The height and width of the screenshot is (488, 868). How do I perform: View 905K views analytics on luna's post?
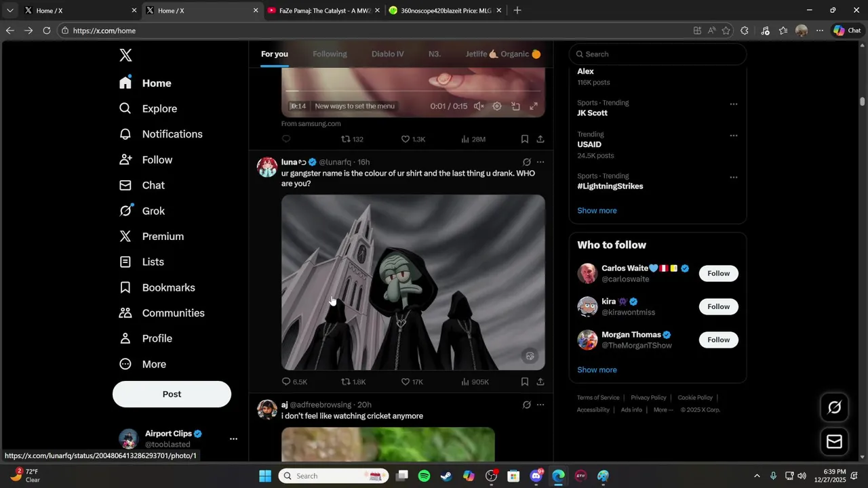coord(475,382)
